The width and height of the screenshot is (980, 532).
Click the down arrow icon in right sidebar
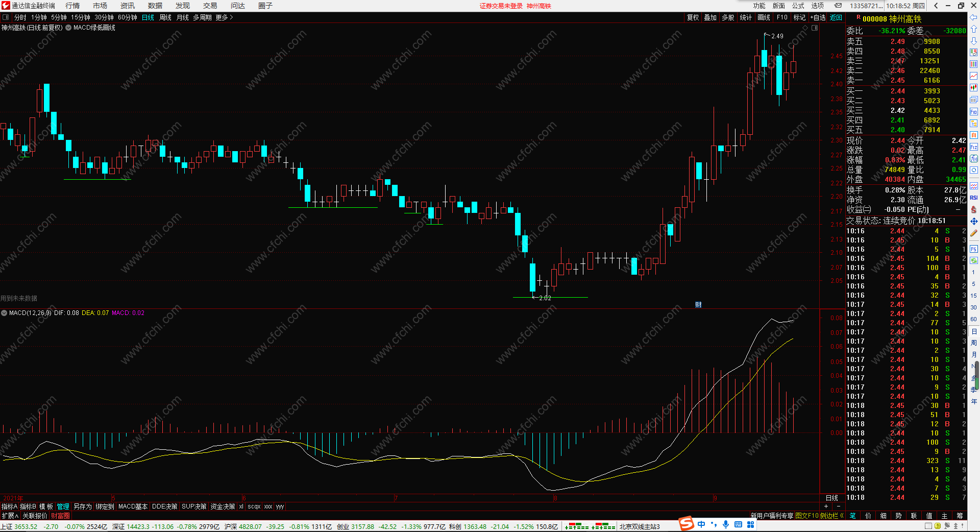974,41
